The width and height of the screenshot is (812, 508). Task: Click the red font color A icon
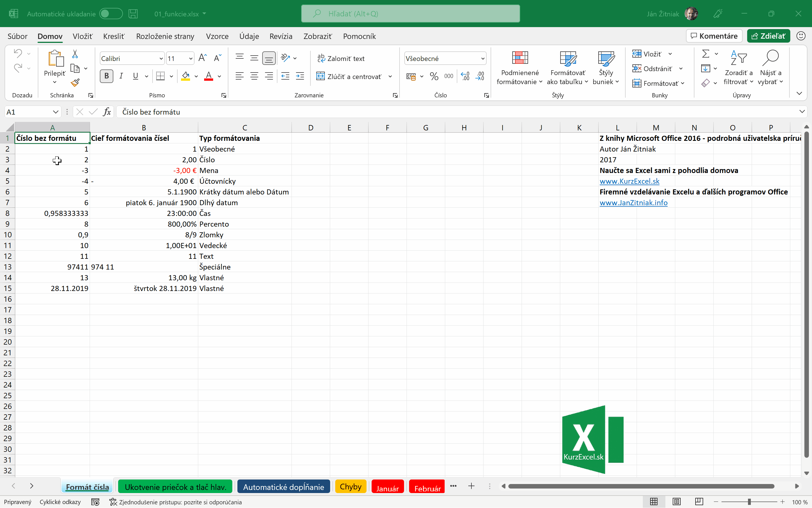pos(209,76)
